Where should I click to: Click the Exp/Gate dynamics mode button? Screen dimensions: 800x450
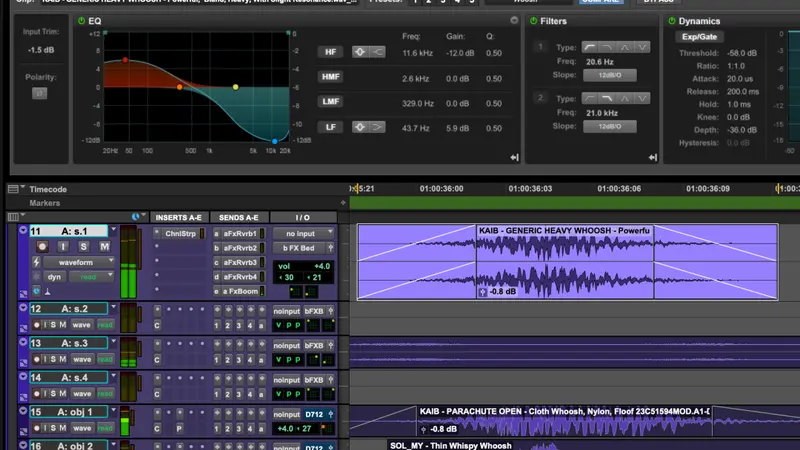pos(699,37)
